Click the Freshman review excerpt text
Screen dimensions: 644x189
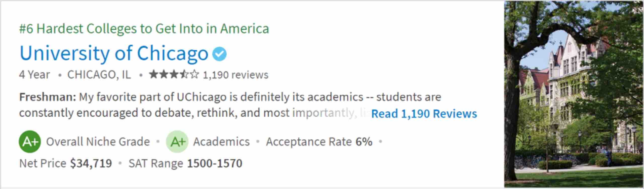point(226,105)
